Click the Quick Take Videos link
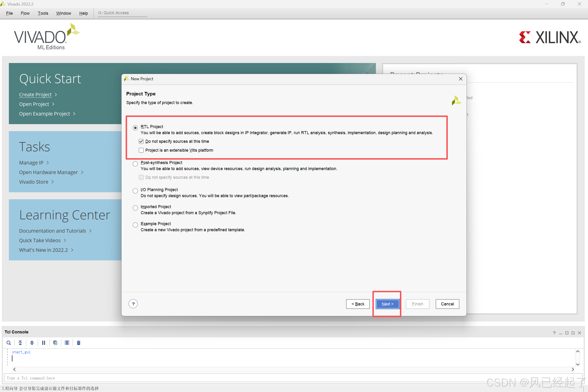This screenshot has width=588, height=392. (40, 240)
